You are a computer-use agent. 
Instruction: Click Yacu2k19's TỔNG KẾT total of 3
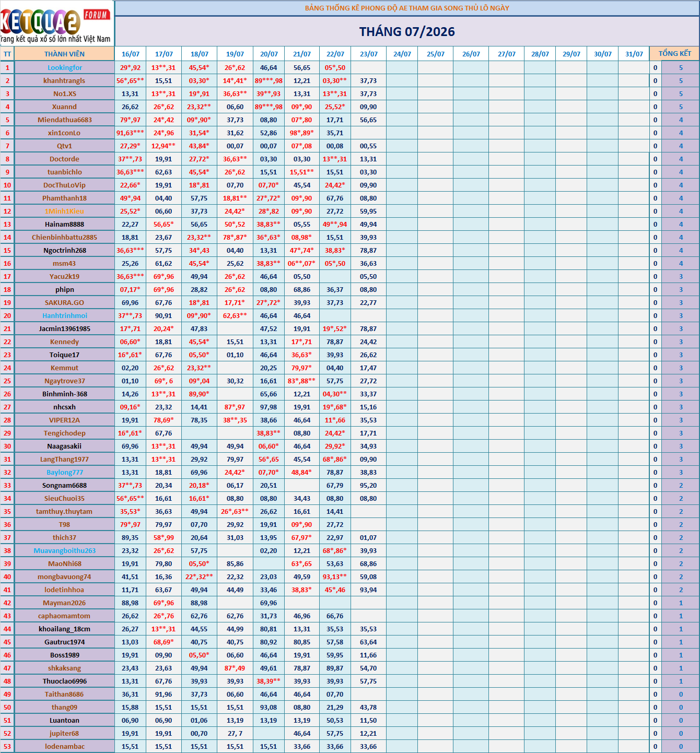(681, 276)
